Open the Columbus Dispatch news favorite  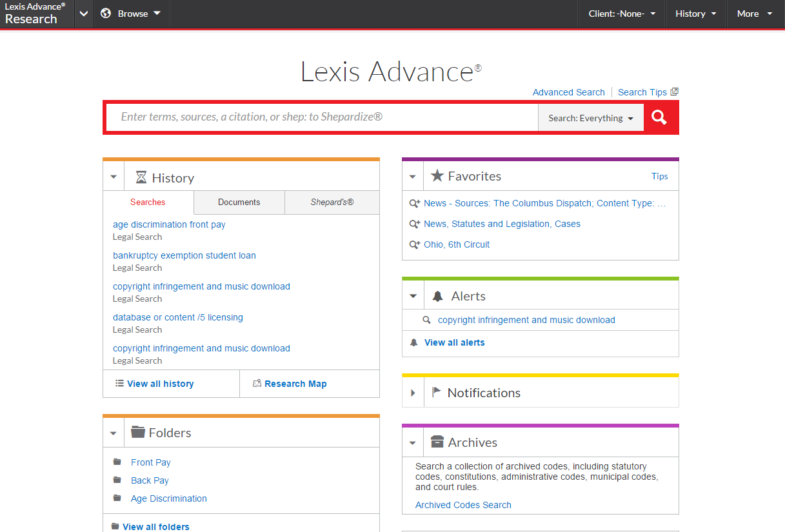(545, 203)
